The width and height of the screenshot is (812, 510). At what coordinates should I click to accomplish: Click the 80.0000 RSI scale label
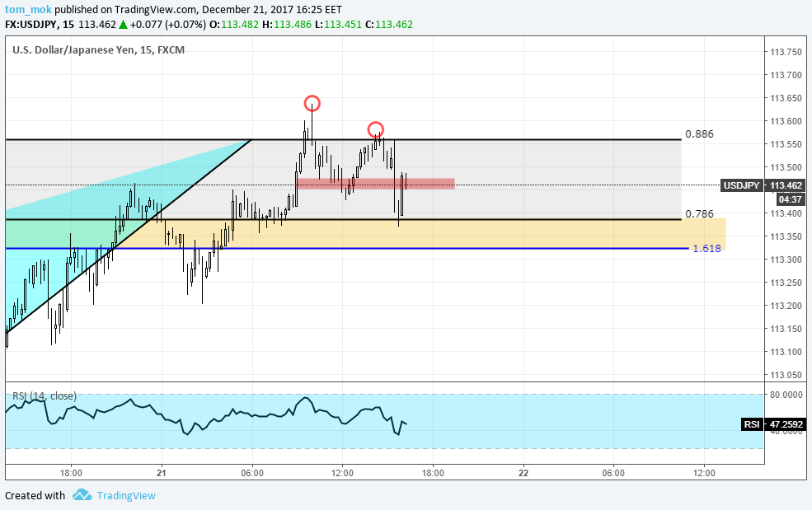click(x=786, y=395)
